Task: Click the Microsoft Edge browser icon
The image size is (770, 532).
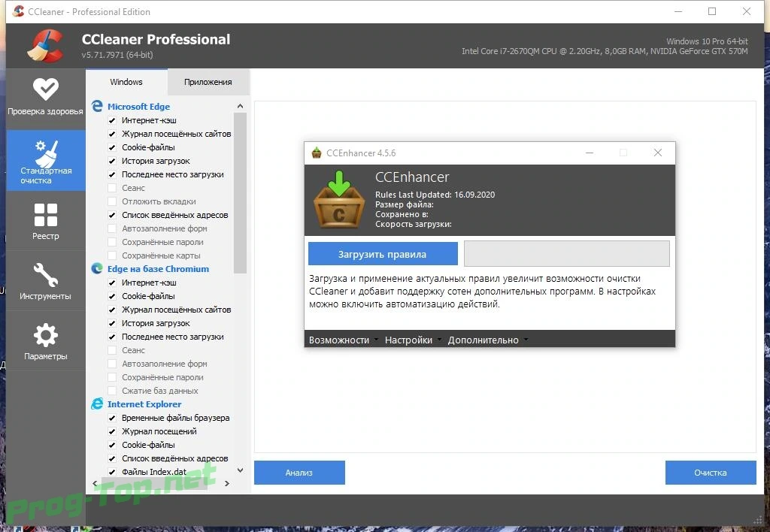Action: click(x=97, y=106)
